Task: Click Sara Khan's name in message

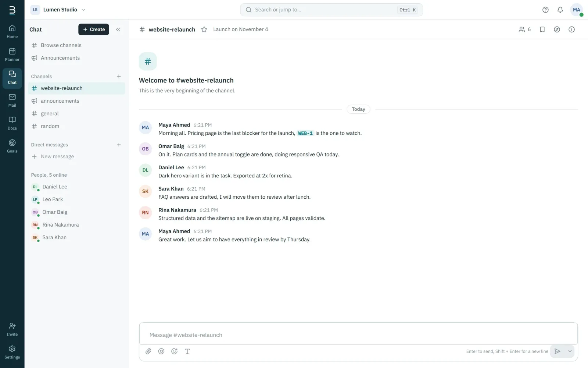Action: tap(171, 189)
